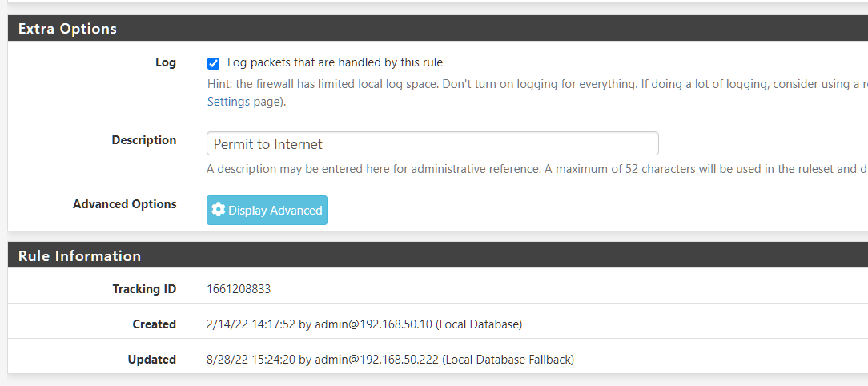Click the Tracking ID label
The height and width of the screenshot is (386, 868).
[144, 289]
